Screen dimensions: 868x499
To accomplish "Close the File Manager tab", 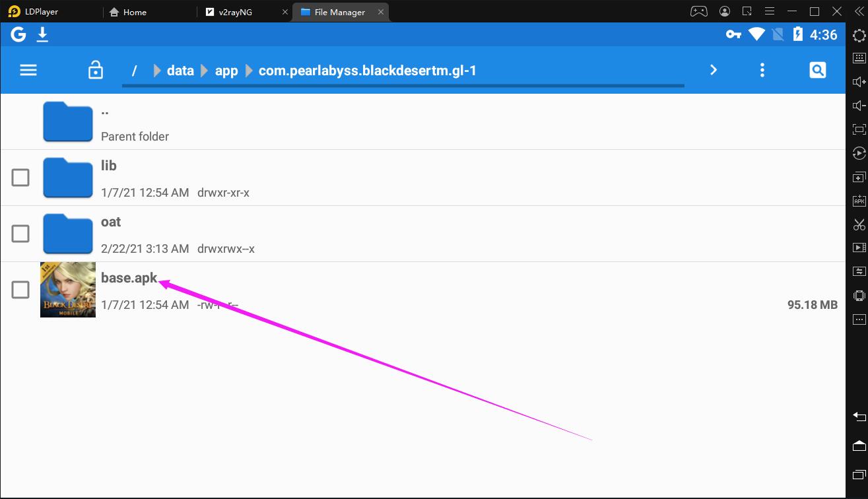I will tap(380, 12).
